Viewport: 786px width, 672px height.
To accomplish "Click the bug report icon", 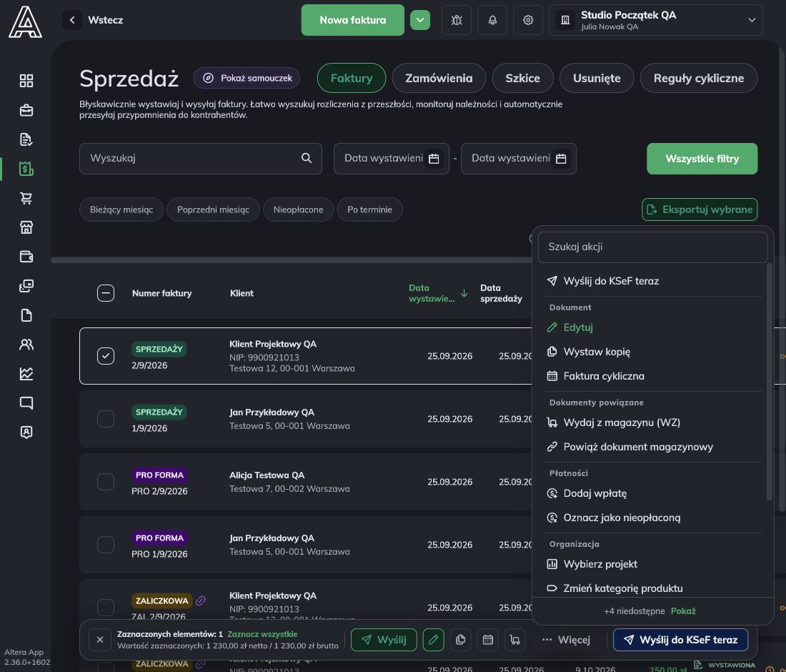I will [x=456, y=20].
